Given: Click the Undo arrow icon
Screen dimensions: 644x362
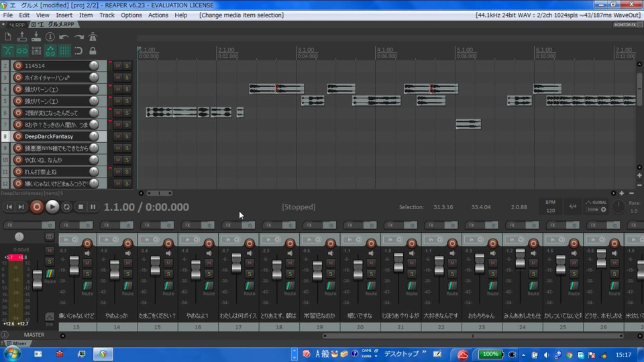Looking at the screenshot, I should click(64, 37).
